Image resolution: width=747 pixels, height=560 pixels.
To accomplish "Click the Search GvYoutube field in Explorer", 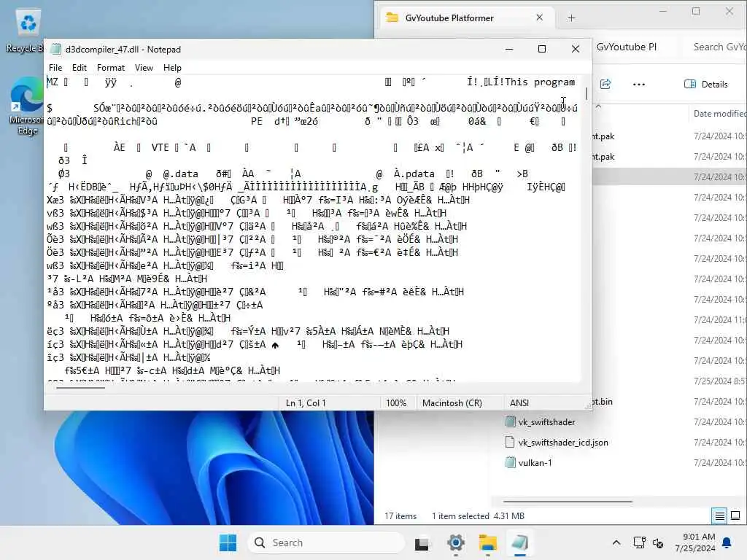I will [719, 47].
